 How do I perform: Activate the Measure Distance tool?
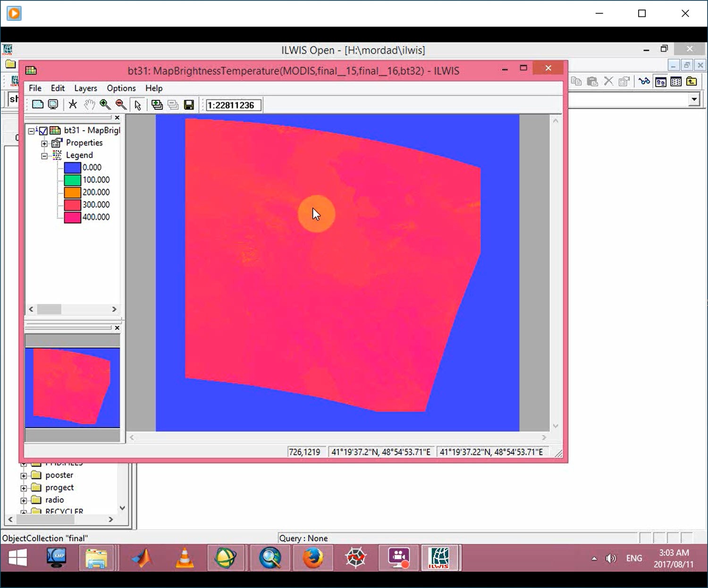(73, 105)
